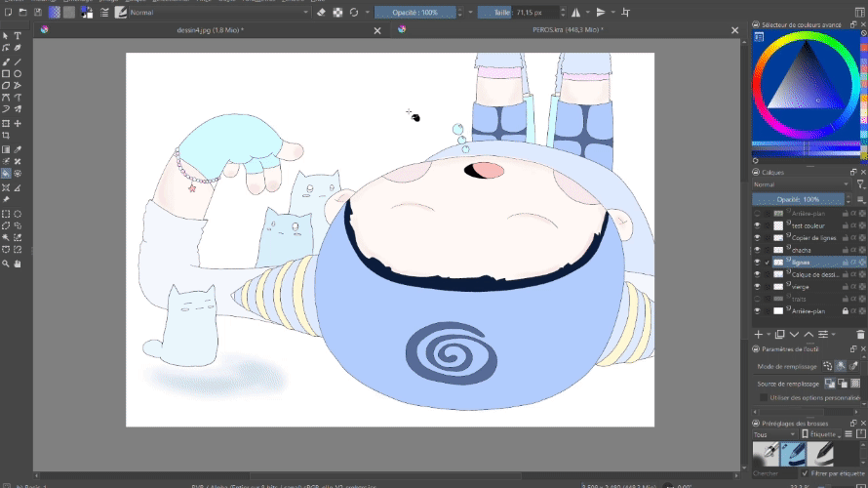Toggle visibility of 'vierge' layer
Viewport: 868px width, 488px height.
(757, 287)
